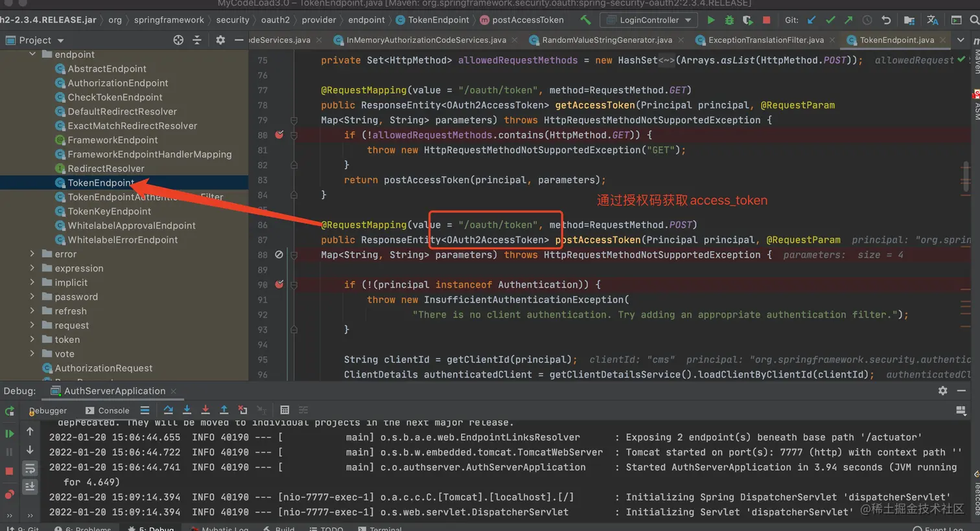Screen dimensions: 980x531
Task: Toggle soft-wrap in the console
Action: pos(30,468)
